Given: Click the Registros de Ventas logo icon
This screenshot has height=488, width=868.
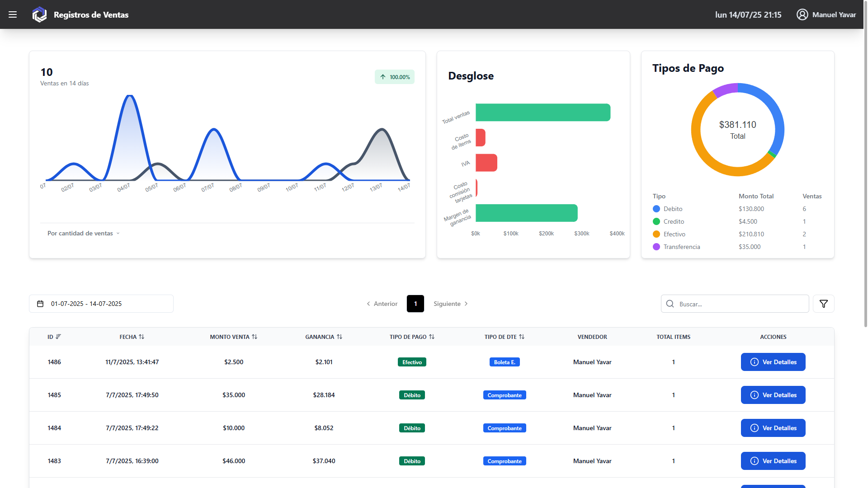Looking at the screenshot, I should [x=39, y=14].
